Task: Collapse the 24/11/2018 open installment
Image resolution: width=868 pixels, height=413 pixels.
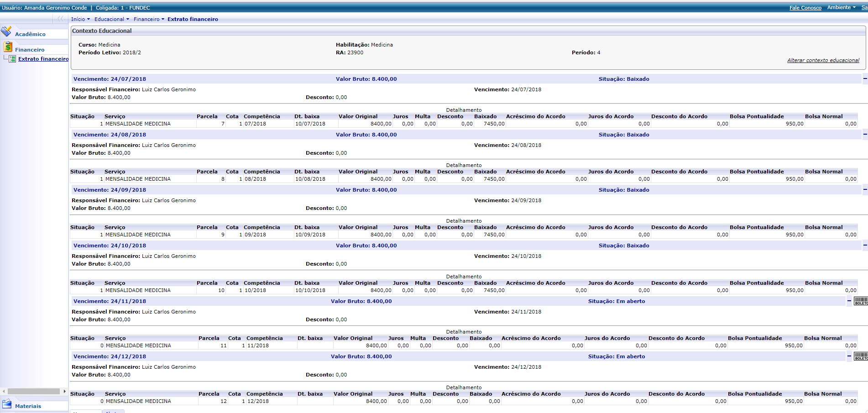Action: (x=849, y=301)
